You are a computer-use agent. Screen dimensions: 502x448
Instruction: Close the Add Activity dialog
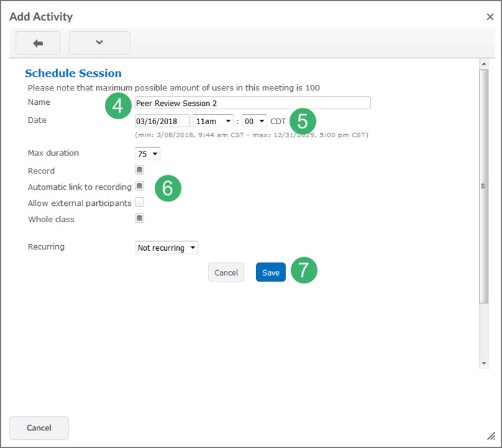coord(490,17)
